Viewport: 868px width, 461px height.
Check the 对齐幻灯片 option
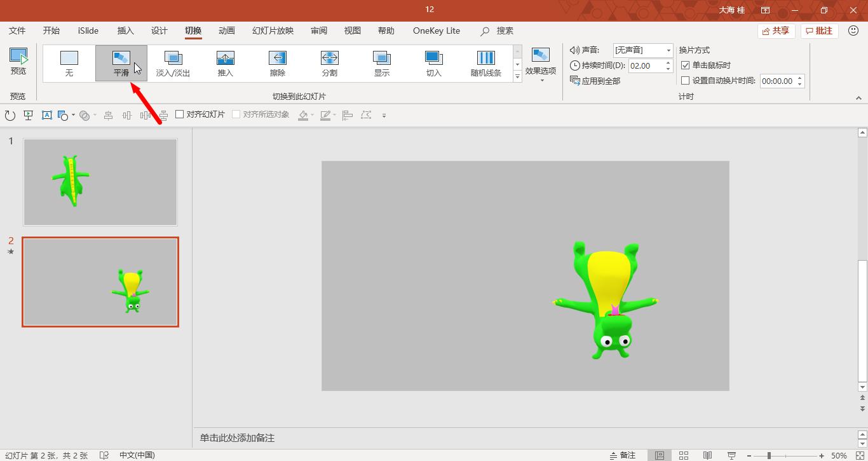coord(180,114)
